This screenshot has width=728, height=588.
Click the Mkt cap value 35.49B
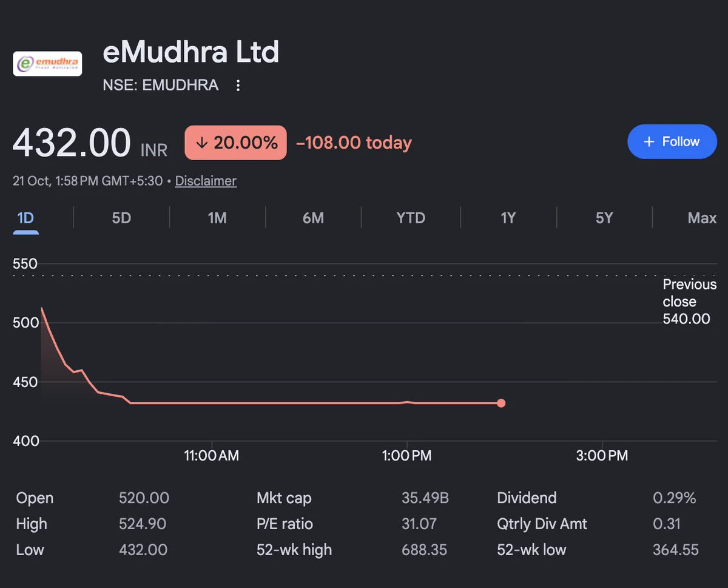click(425, 498)
